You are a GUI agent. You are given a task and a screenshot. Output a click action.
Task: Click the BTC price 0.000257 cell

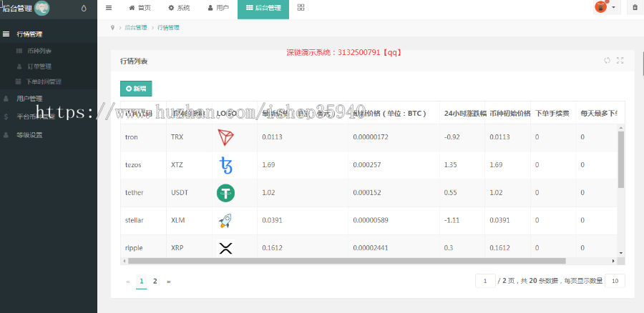point(394,165)
